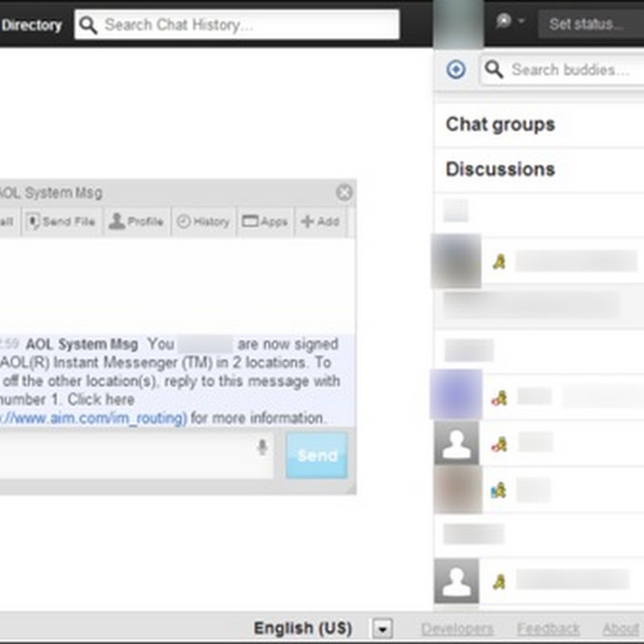The height and width of the screenshot is (644, 644).
Task: Click the AOL System Msg window title
Action: point(51,192)
